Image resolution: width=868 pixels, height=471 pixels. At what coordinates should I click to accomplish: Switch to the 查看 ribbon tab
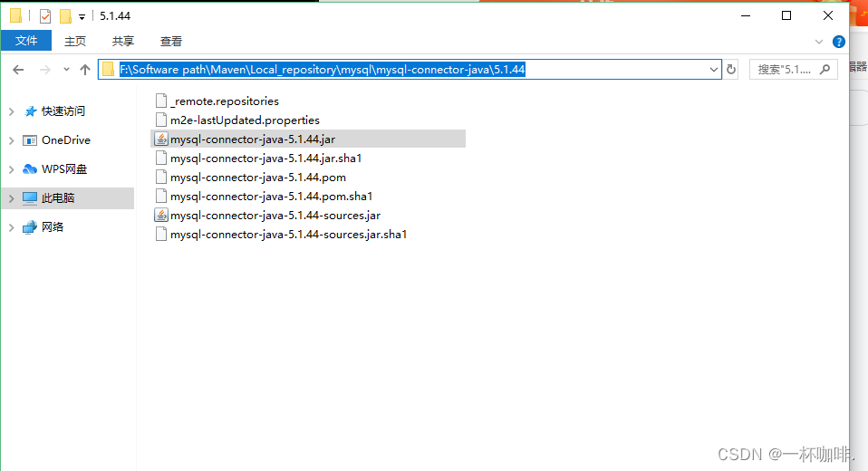(x=171, y=42)
